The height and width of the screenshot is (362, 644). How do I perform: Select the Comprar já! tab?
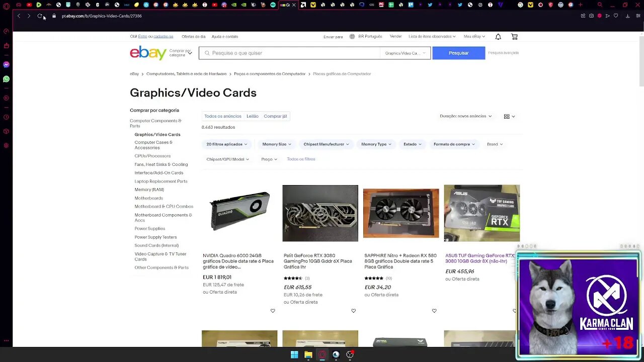[x=275, y=116]
